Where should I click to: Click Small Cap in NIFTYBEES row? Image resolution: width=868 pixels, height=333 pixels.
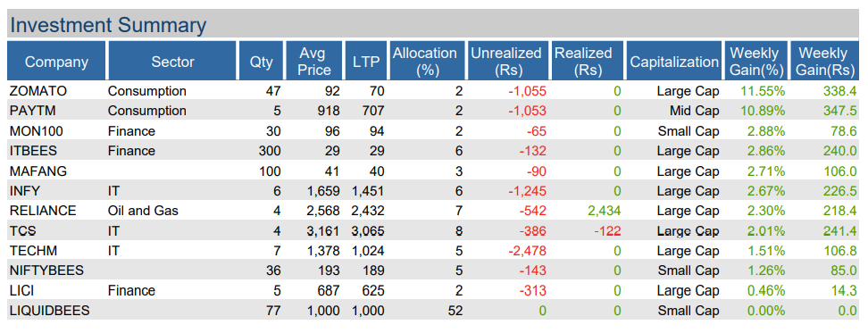689,271
